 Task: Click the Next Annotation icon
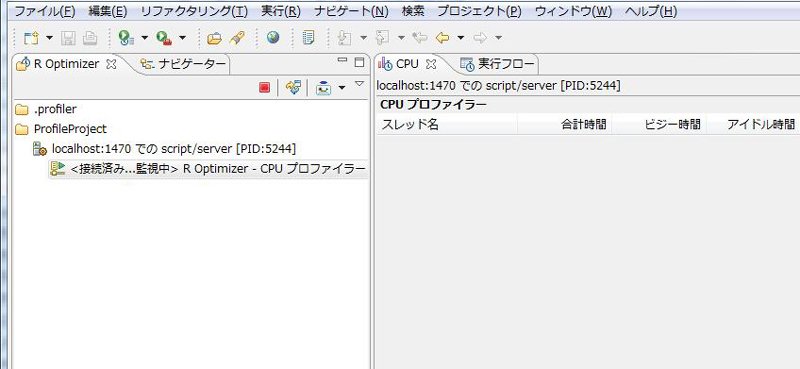345,37
